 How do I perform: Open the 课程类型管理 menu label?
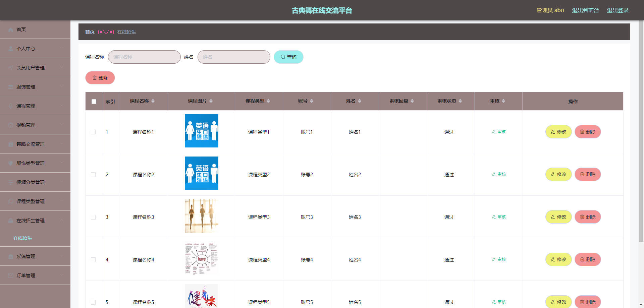click(31, 201)
